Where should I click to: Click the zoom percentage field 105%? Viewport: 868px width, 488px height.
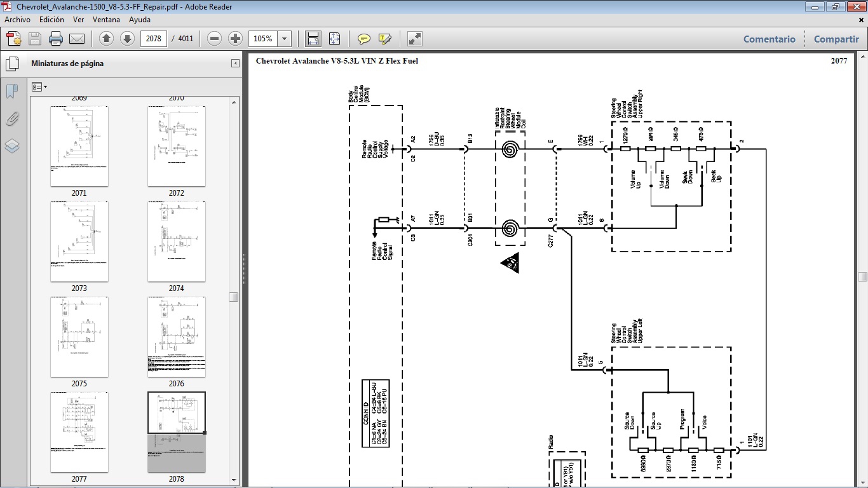(263, 39)
